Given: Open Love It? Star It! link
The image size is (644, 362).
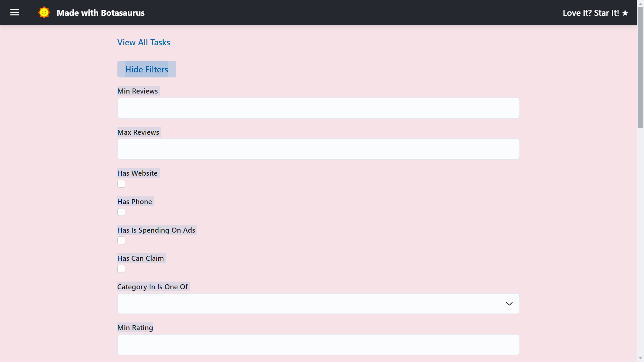Looking at the screenshot, I should click(591, 13).
